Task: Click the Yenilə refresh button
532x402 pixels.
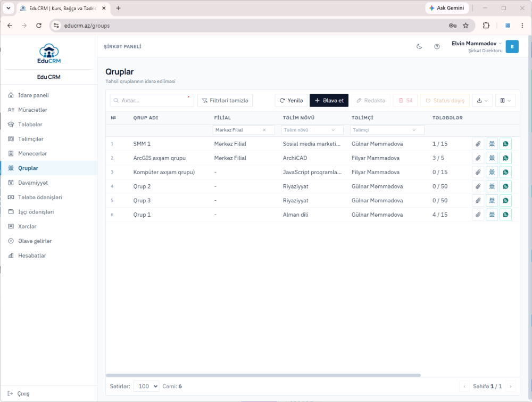Action: 291,101
